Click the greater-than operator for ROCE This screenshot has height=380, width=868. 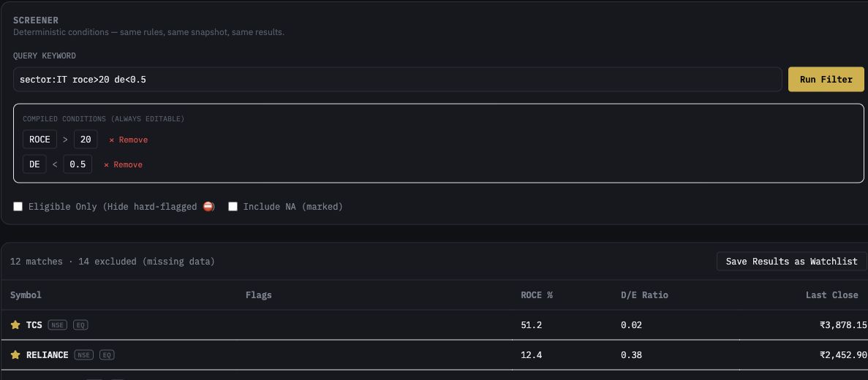(65, 140)
